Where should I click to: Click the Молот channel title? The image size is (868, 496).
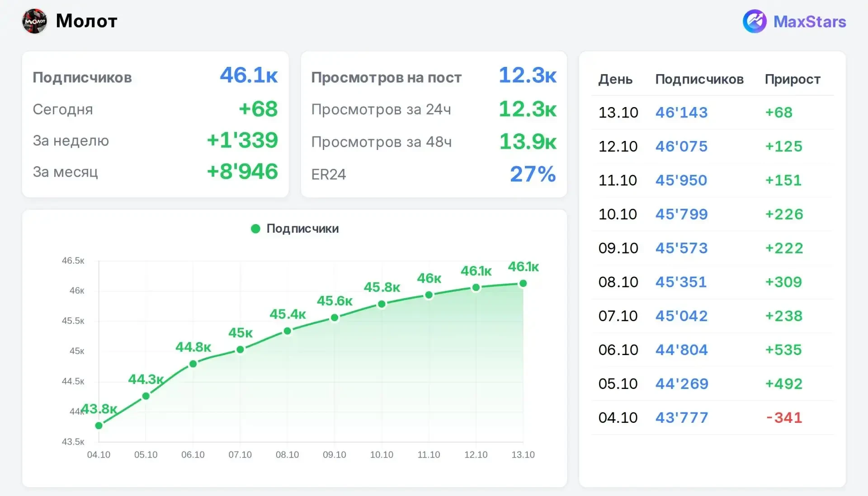pos(87,21)
